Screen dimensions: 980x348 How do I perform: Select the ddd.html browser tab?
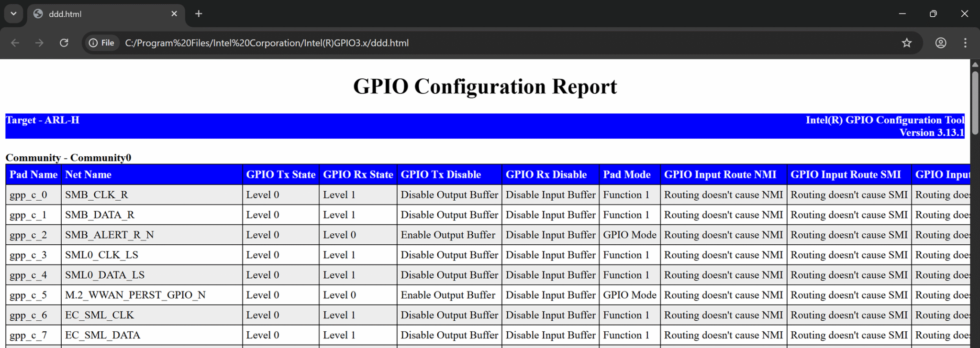point(105,14)
